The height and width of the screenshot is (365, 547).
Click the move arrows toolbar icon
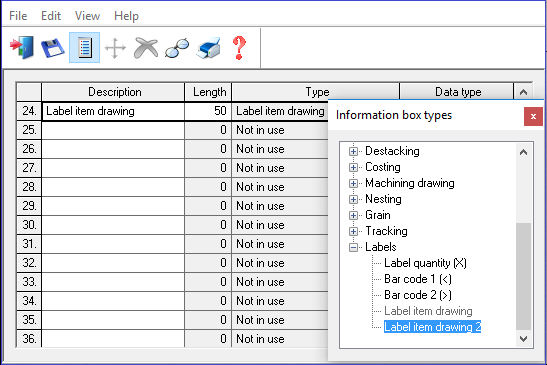(115, 48)
